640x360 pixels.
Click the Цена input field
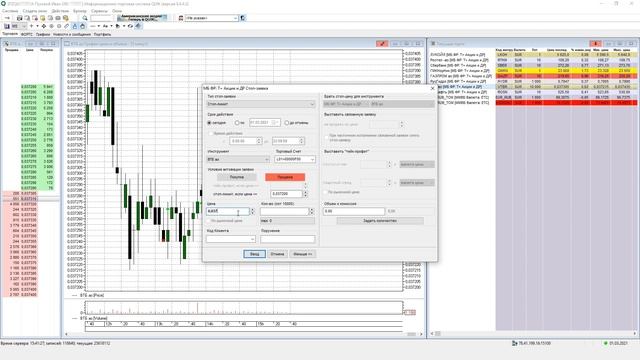click(x=228, y=211)
